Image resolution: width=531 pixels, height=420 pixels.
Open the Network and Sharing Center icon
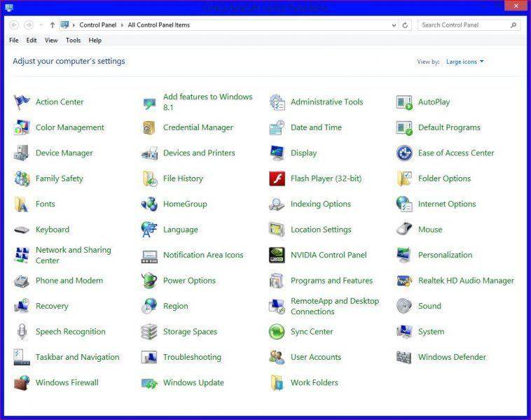(22, 255)
